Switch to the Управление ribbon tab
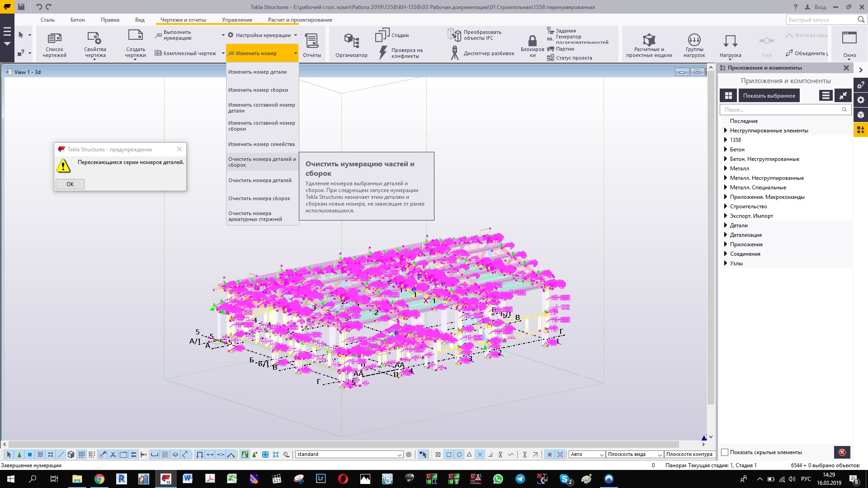 [237, 20]
